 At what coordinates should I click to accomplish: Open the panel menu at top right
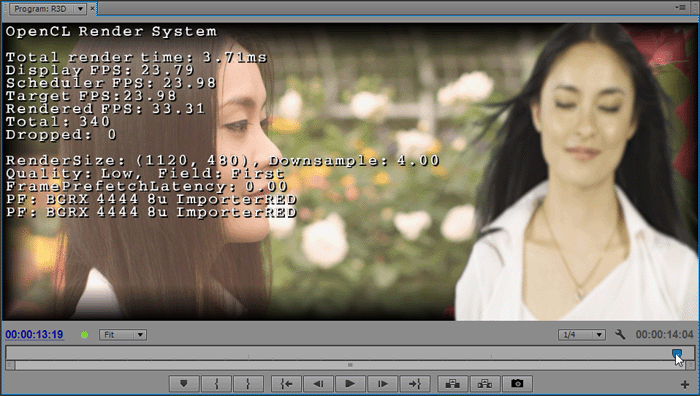click(680, 8)
